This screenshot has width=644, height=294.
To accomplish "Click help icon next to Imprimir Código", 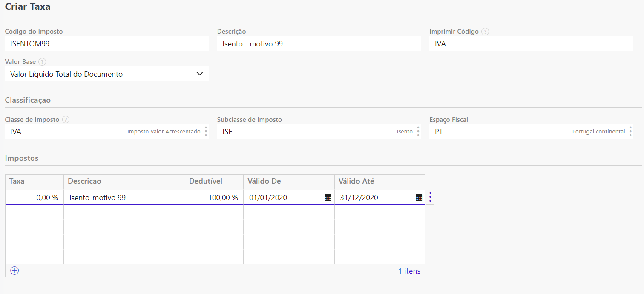I will tap(485, 32).
